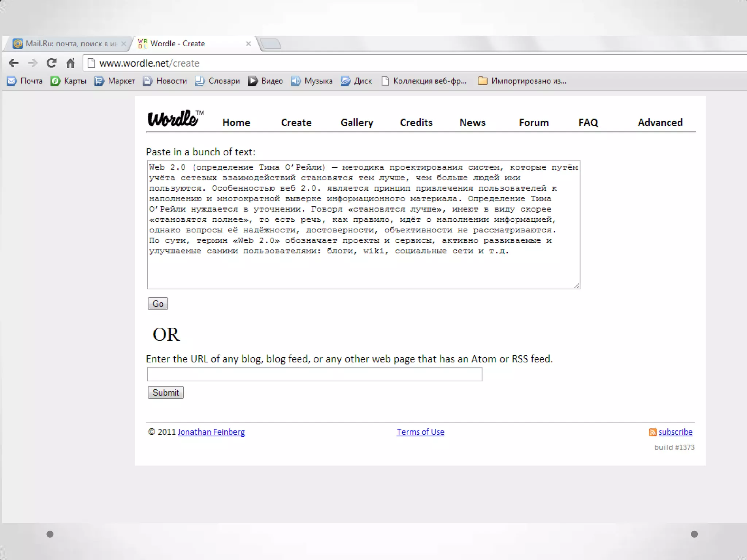Open the Terms of Use link
The image size is (747, 560).
pos(420,432)
